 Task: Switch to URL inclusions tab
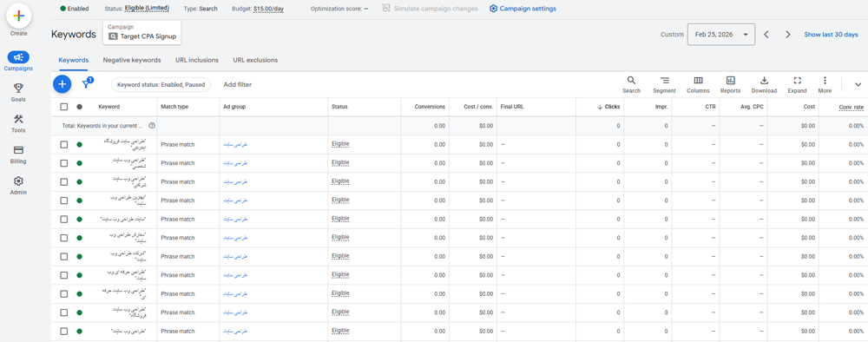pos(197,60)
